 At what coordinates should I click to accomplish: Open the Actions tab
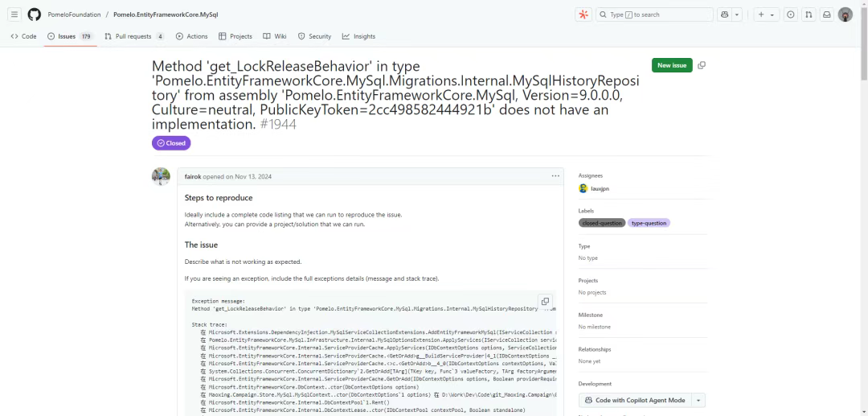[x=191, y=36]
